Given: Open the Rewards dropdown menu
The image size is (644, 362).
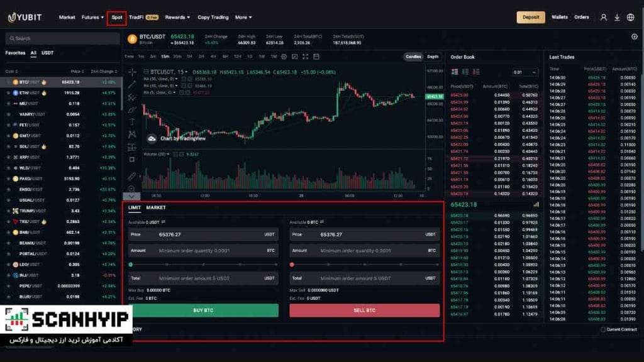Looking at the screenshot, I should (x=177, y=17).
